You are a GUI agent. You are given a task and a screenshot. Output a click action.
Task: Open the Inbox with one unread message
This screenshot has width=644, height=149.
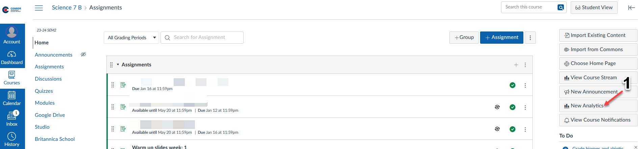(12, 119)
